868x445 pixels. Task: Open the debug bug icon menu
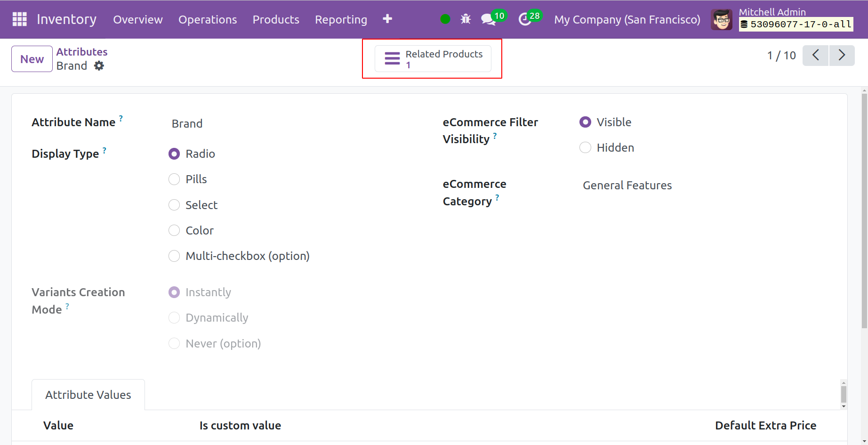tap(466, 19)
